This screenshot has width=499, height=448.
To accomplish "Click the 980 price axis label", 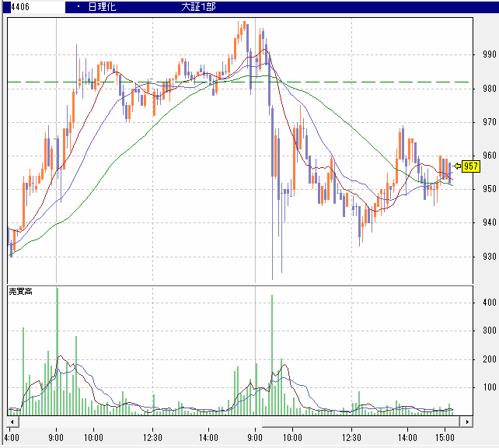I will pos(489,88).
